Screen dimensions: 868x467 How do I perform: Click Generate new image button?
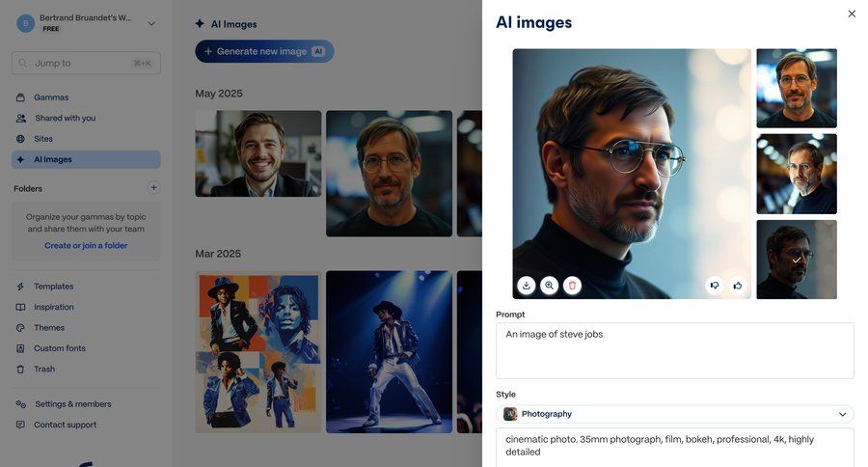coord(264,51)
